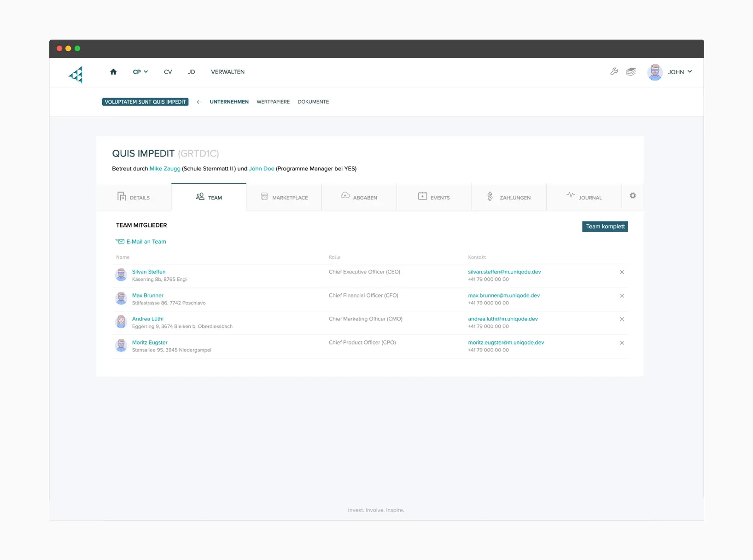
Task: Click the stacked layers icon in header
Action: pos(631,71)
